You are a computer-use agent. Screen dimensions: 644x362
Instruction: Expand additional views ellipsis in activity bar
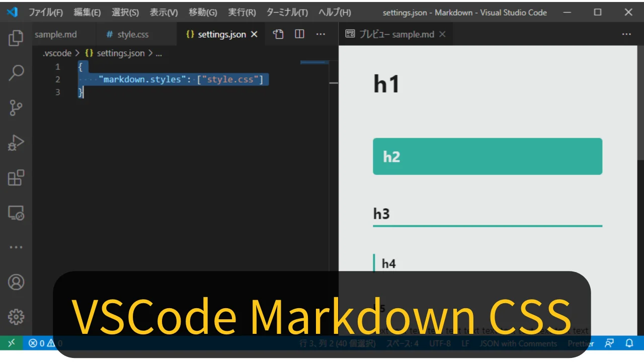click(x=16, y=247)
